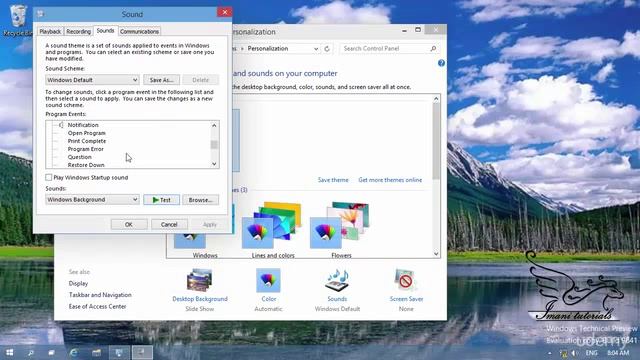Click themes list scroll up arrow
Image resolution: width=640 pixels, height=360 pixels.
tap(436, 99)
